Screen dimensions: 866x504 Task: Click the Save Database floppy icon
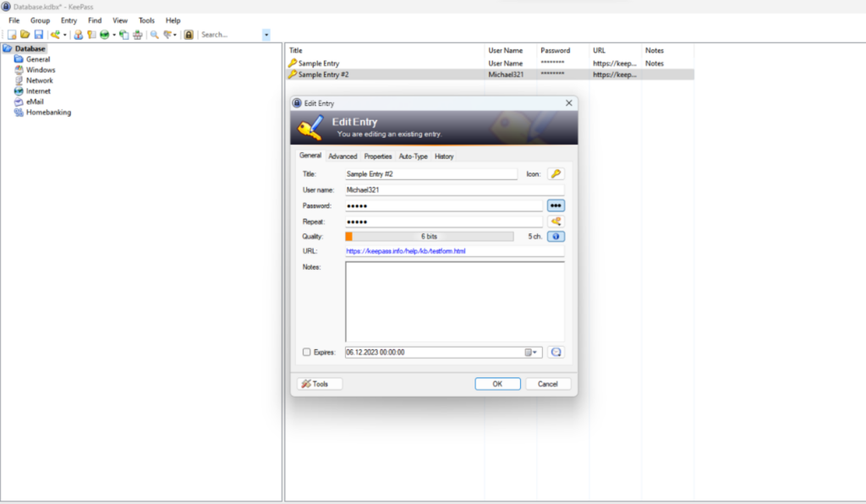[x=38, y=35]
